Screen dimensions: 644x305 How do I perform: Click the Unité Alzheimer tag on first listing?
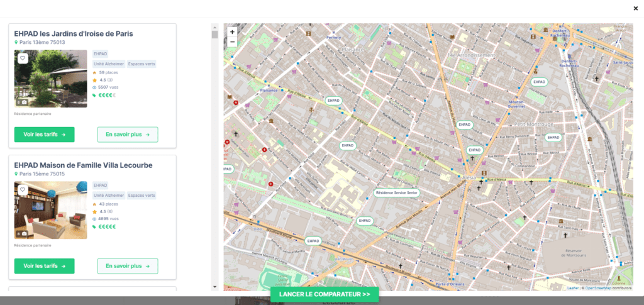(108, 64)
